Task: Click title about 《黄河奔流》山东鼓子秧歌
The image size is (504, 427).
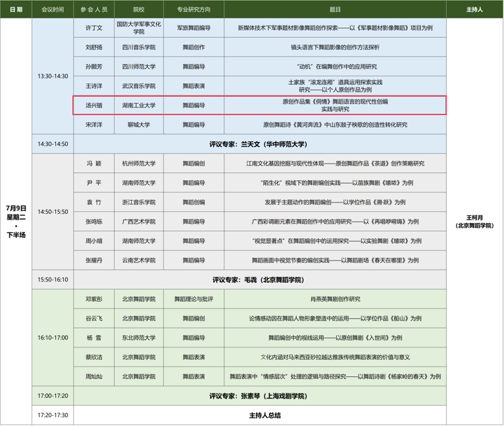Action: point(336,124)
